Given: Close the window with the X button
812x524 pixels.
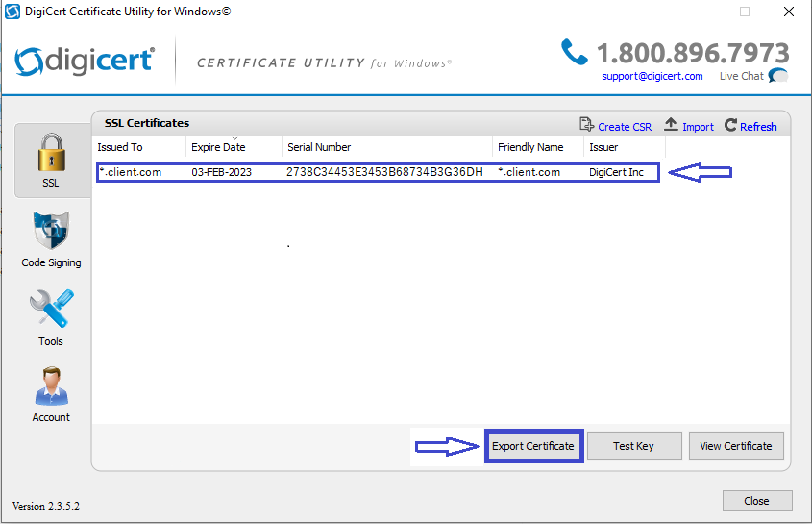Looking at the screenshot, I should (789, 12).
